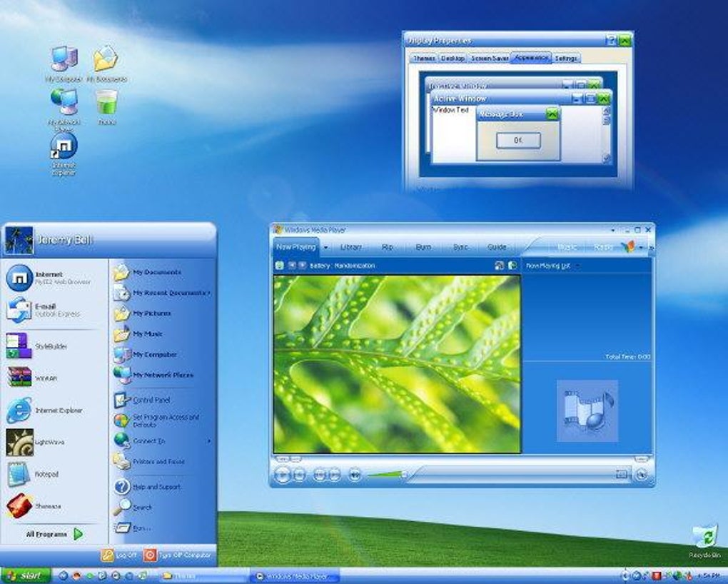Select the green Trash bin desktop icon

[x=107, y=107]
